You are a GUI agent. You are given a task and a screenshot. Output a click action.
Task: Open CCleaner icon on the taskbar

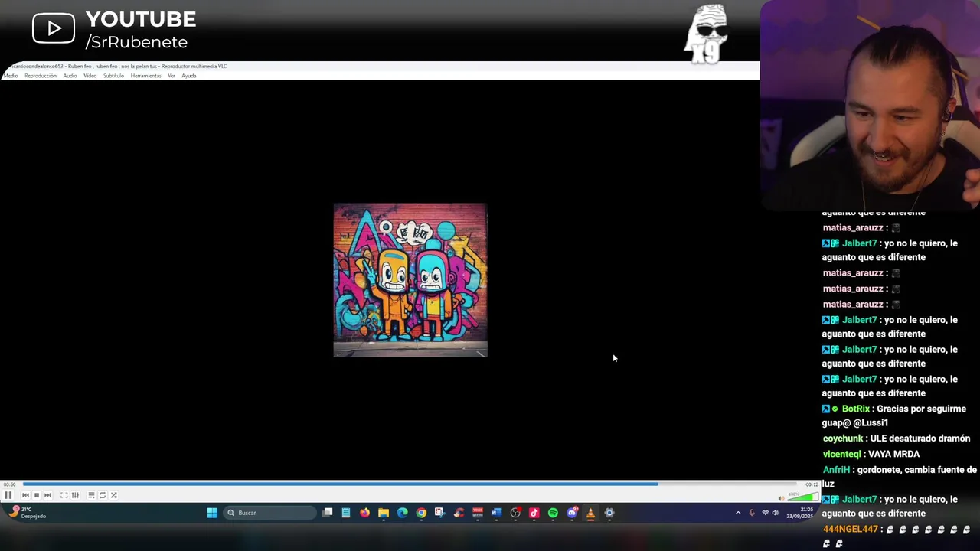(459, 513)
